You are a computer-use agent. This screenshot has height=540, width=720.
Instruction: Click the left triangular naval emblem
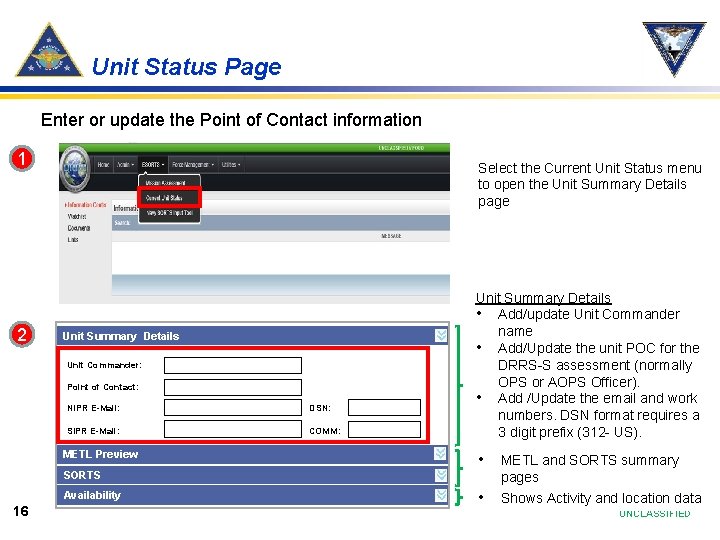coord(49,51)
